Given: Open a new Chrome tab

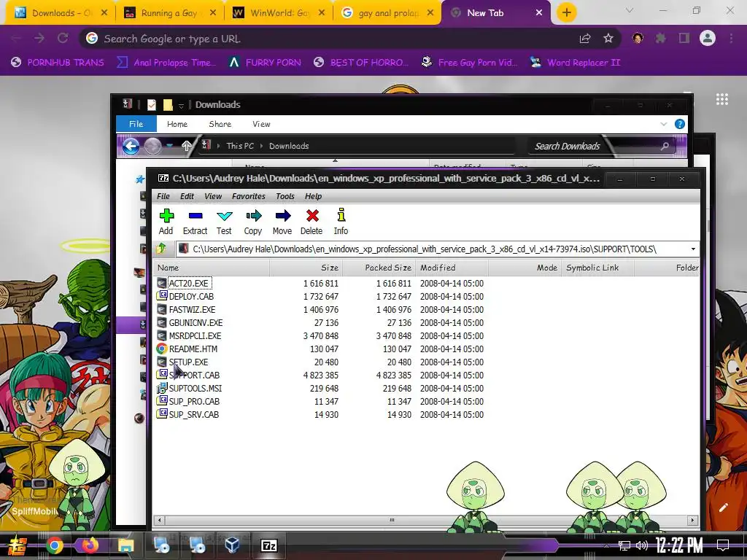Looking at the screenshot, I should pyautogui.click(x=566, y=12).
